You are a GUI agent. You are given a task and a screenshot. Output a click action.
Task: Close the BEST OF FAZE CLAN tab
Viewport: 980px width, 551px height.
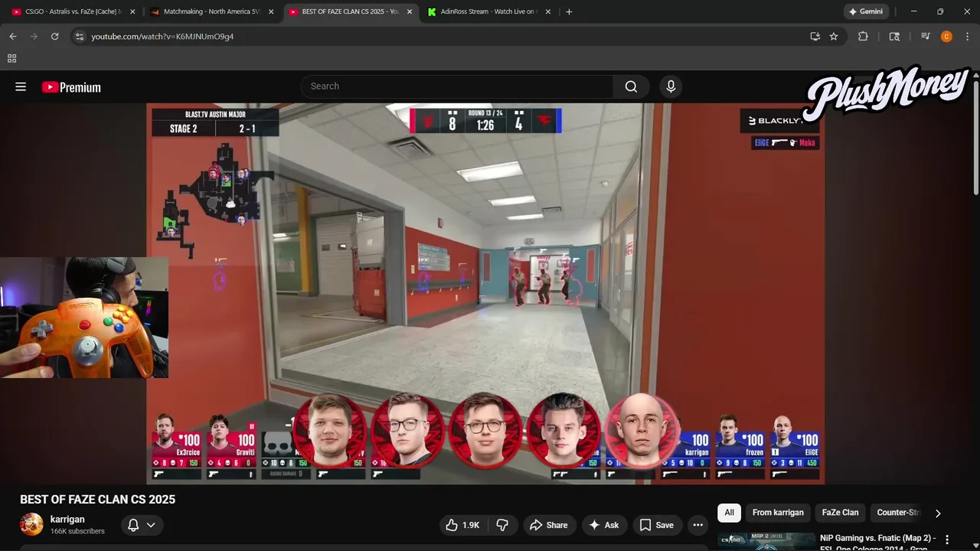pyautogui.click(x=410, y=11)
